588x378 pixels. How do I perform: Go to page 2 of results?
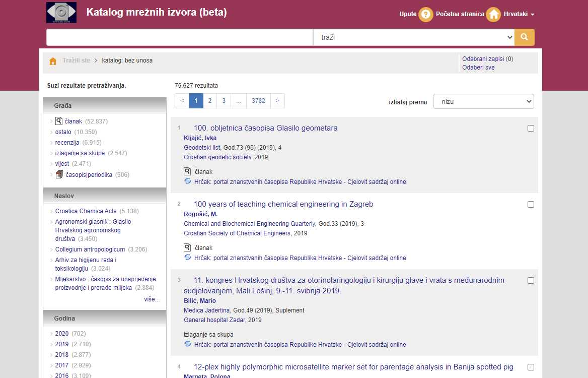click(x=210, y=101)
